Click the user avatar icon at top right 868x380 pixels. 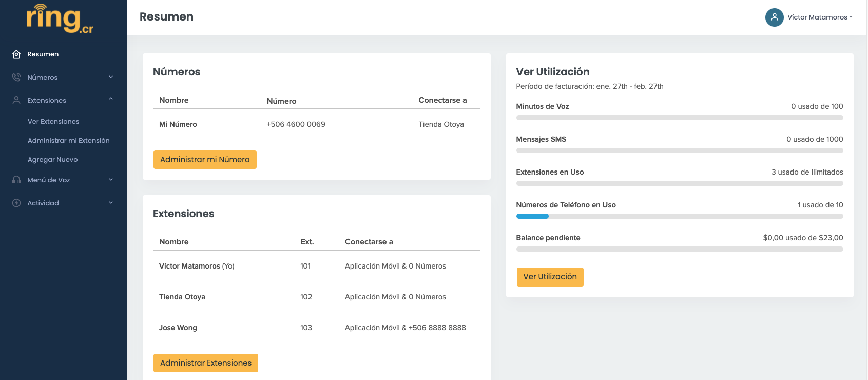(x=774, y=17)
